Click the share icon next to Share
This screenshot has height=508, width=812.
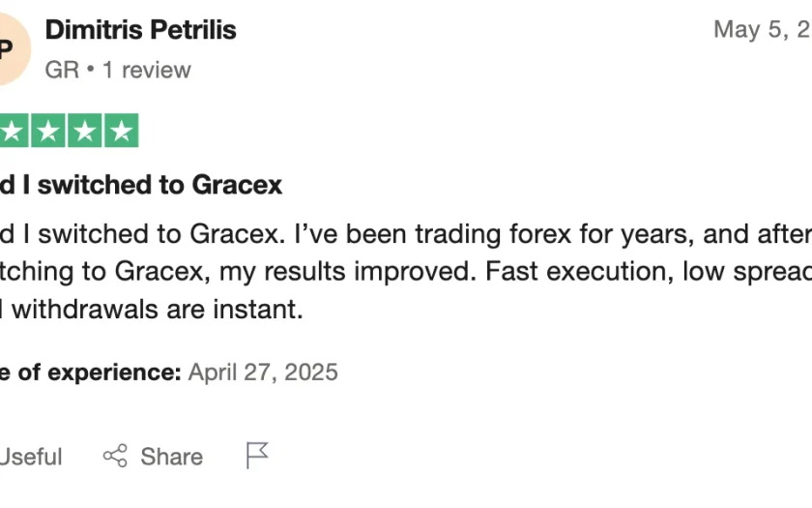point(115,456)
